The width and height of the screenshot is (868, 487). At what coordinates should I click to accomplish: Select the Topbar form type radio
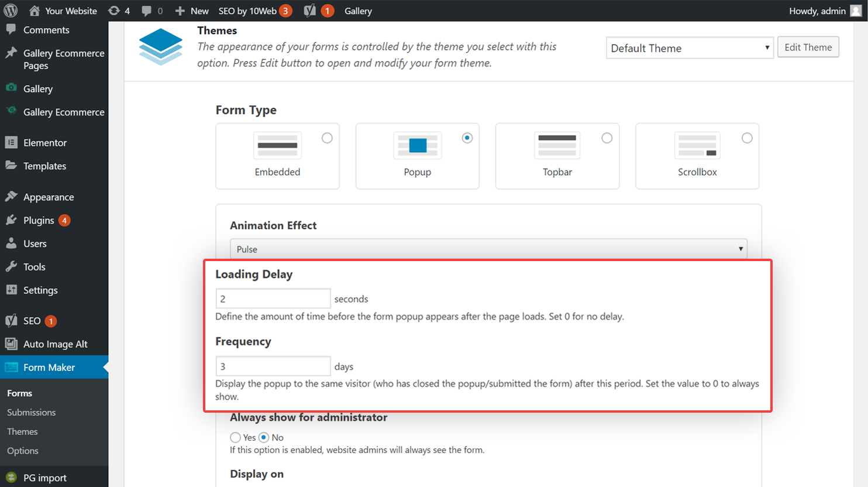[x=607, y=138]
